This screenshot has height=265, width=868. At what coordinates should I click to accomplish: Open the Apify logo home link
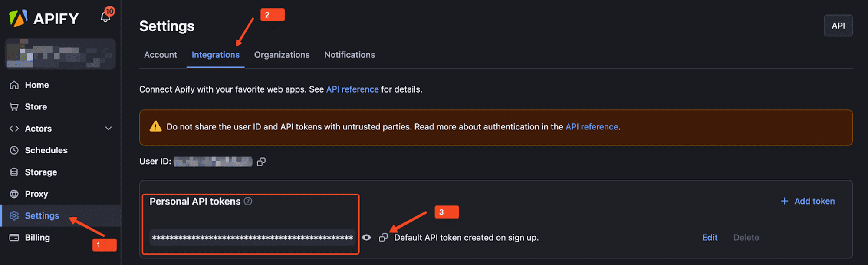pyautogui.click(x=44, y=19)
